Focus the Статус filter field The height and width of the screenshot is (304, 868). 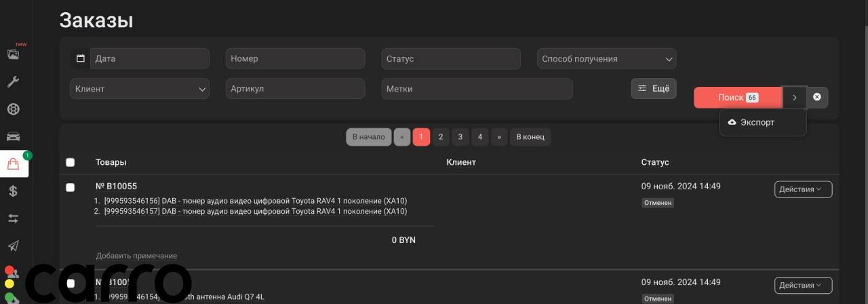451,58
